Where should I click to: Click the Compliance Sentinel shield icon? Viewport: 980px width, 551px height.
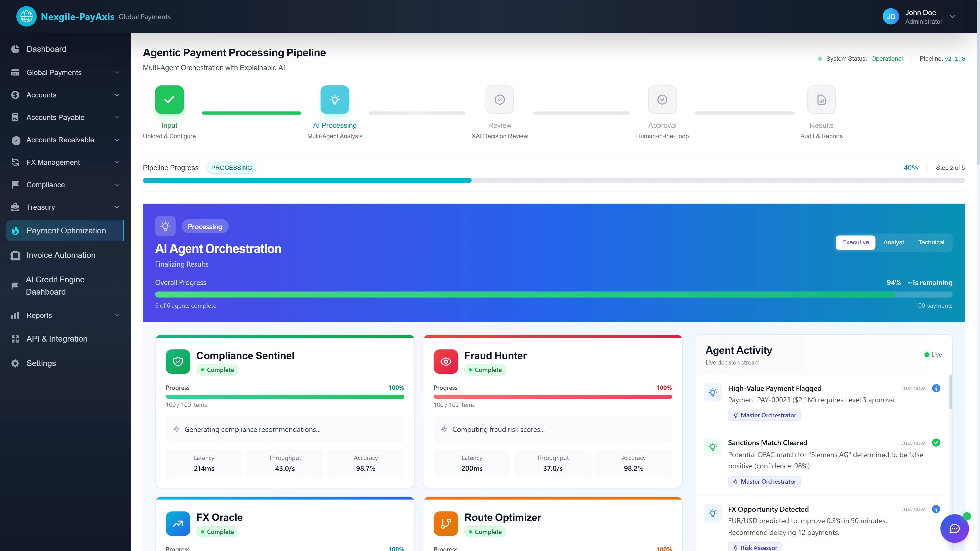coord(178,361)
